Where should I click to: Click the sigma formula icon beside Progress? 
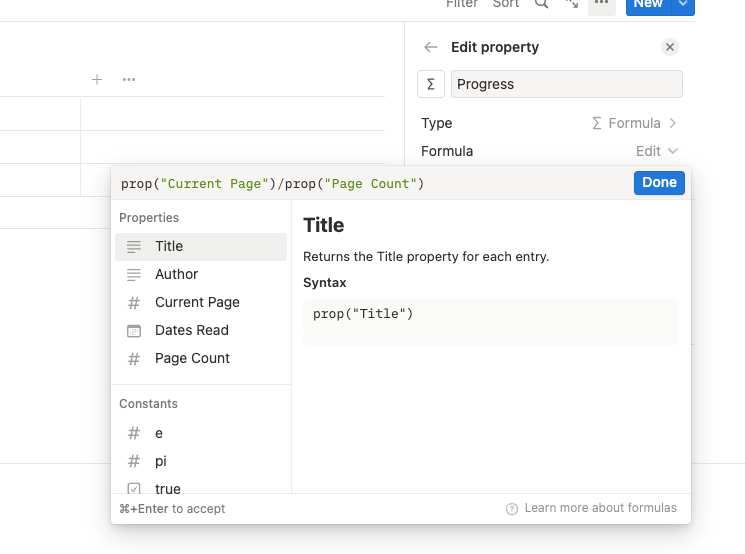[x=430, y=84]
